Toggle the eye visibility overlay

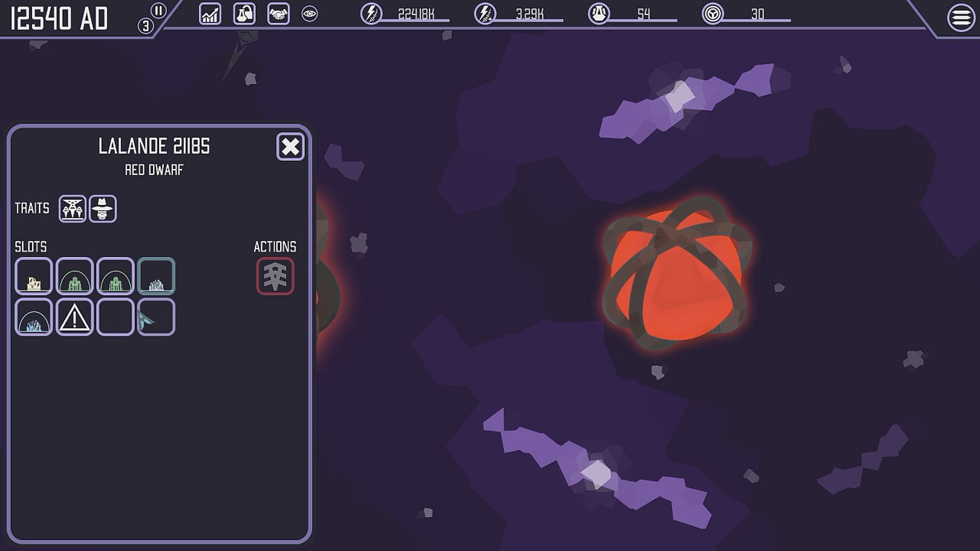click(x=309, y=14)
